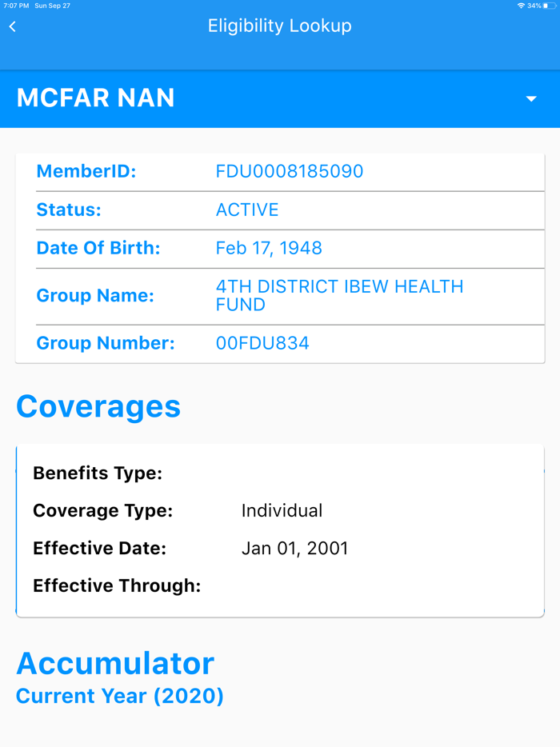Tap the ACTIVE status value
Image resolution: width=560 pixels, height=747 pixels.
(x=247, y=210)
